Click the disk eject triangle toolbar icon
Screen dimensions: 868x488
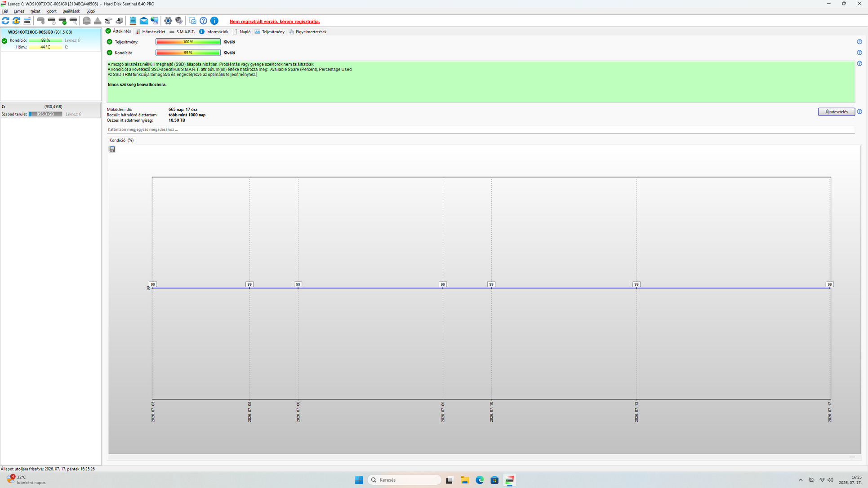click(x=98, y=21)
